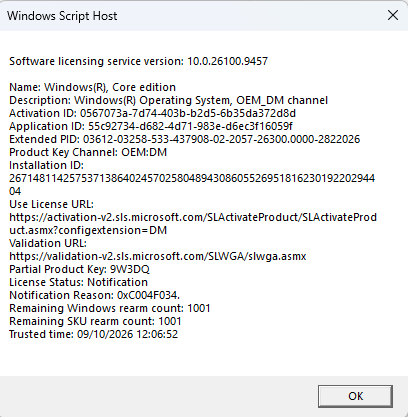Click 'Remaining SKU rearm count: 1001'
408x417 pixels.
pos(95,321)
